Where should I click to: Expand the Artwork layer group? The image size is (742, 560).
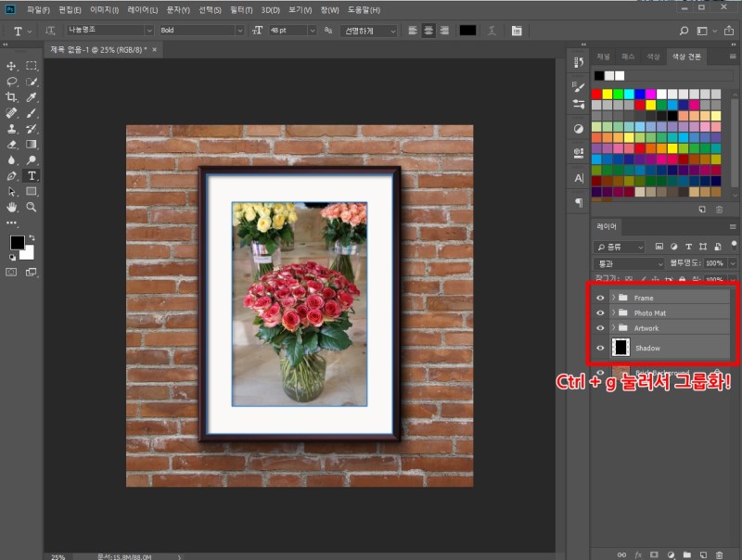(x=613, y=328)
